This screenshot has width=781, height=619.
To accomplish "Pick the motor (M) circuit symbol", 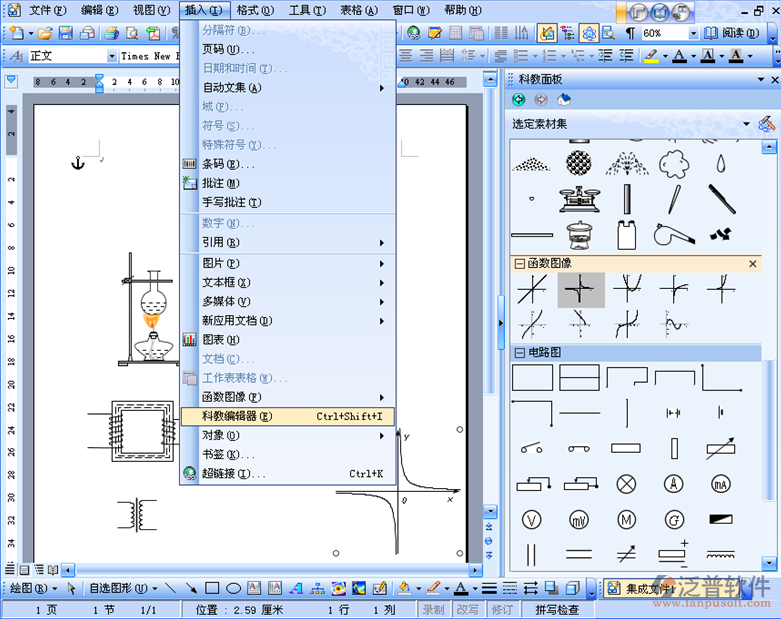I will pos(627,520).
